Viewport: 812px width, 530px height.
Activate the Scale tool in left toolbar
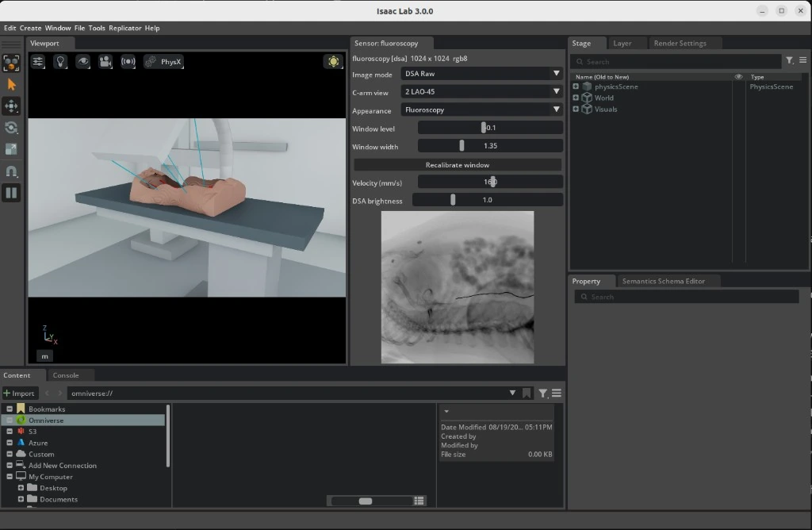point(11,149)
